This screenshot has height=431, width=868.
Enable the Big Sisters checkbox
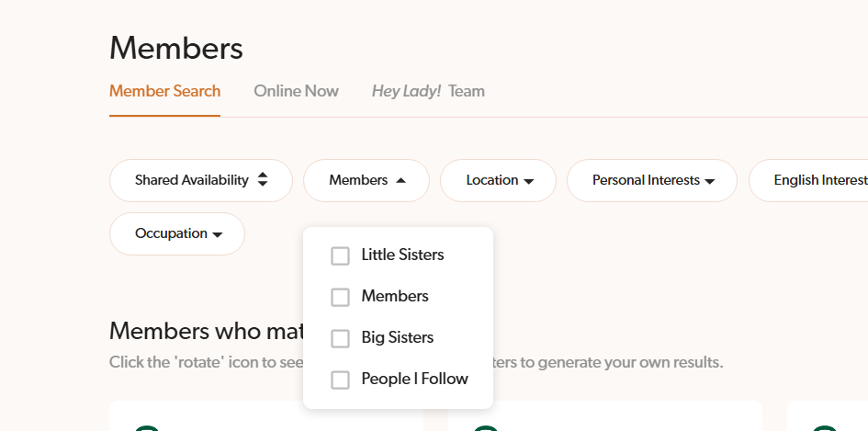(x=341, y=338)
